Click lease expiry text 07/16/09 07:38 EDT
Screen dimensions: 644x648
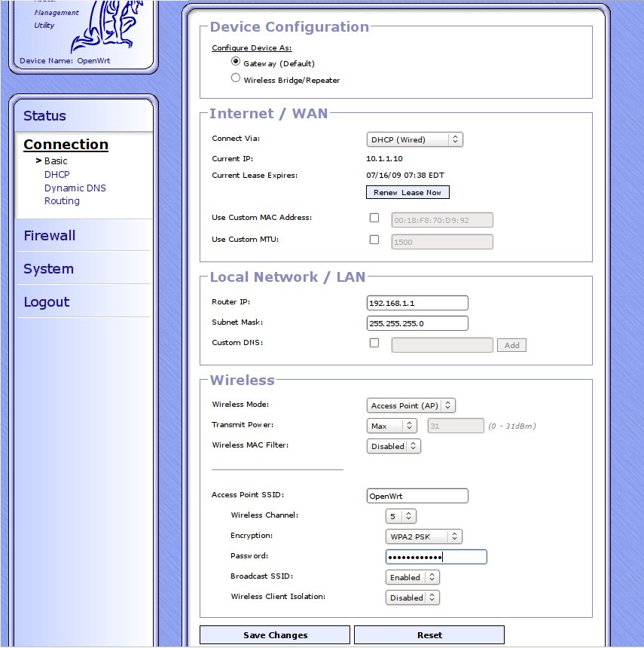tap(405, 176)
